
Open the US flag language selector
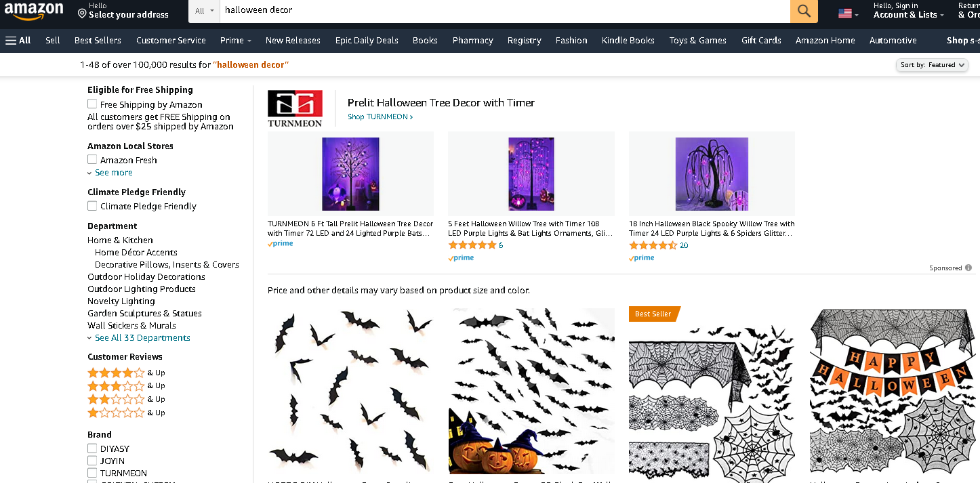pyautogui.click(x=848, y=14)
